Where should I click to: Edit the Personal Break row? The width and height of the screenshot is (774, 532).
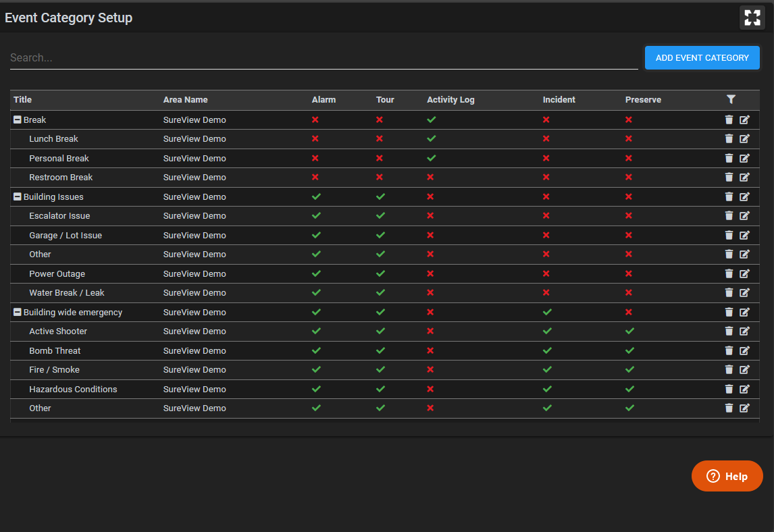tap(744, 158)
